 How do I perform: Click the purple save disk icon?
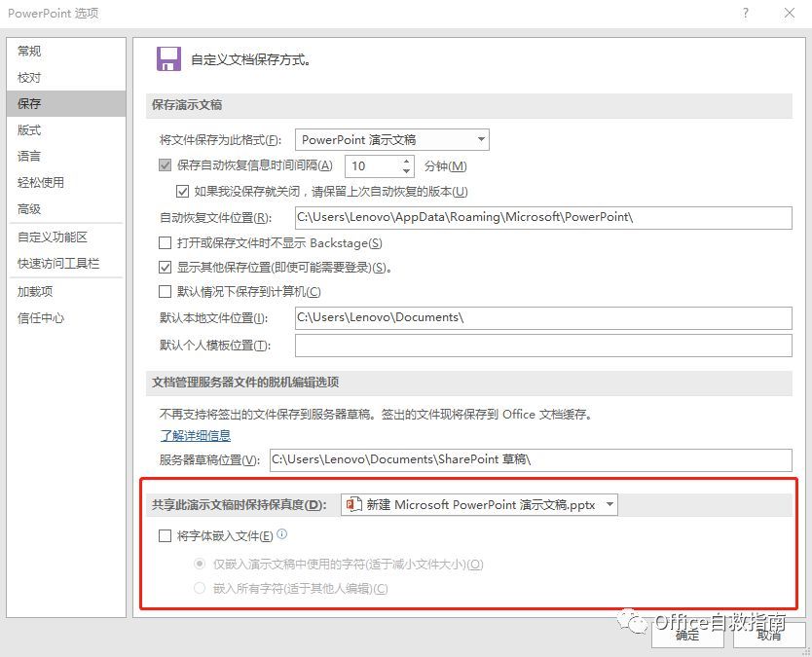pos(168,59)
